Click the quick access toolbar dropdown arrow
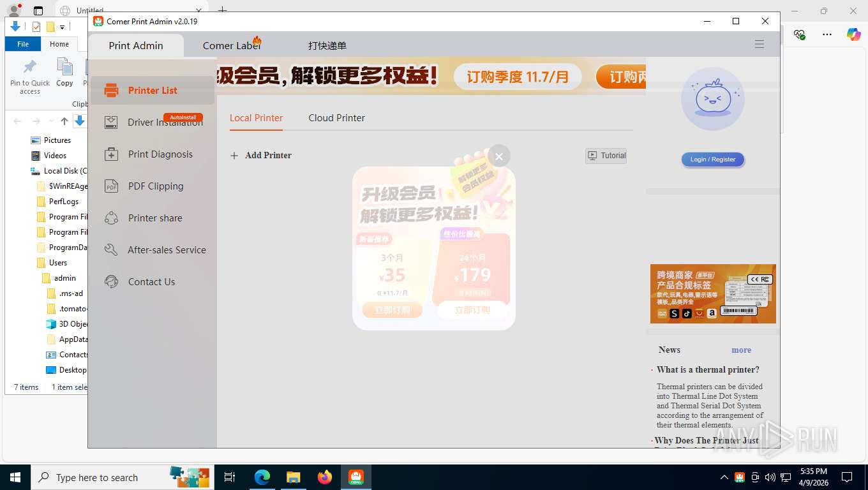The width and height of the screenshot is (868, 490). coord(62,27)
